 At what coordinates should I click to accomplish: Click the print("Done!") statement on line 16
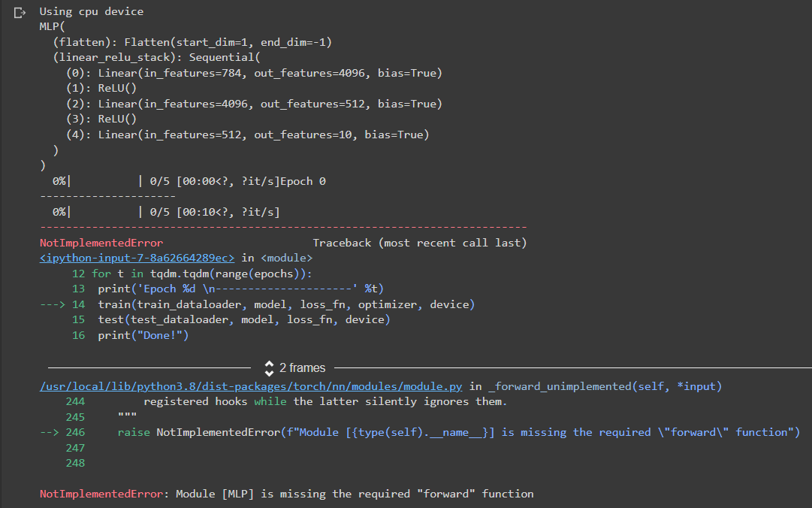click(143, 334)
